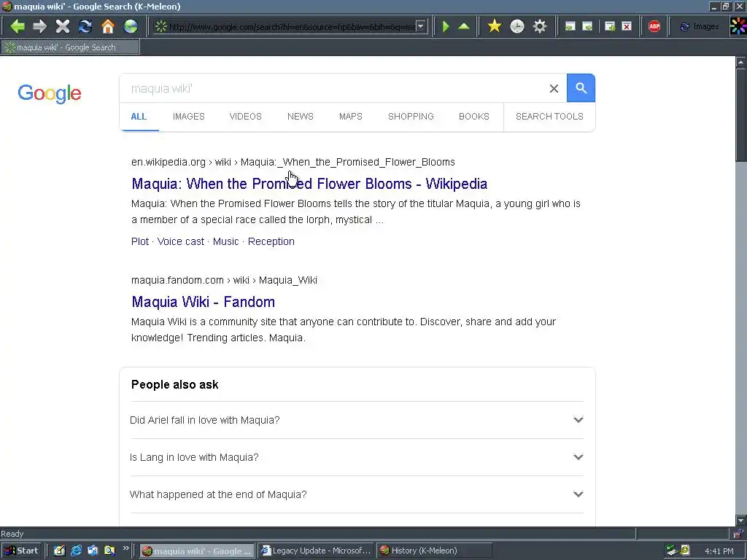Viewport: 747px width, 560px height.
Task: Switch to the MAPS search tab
Action: click(351, 117)
